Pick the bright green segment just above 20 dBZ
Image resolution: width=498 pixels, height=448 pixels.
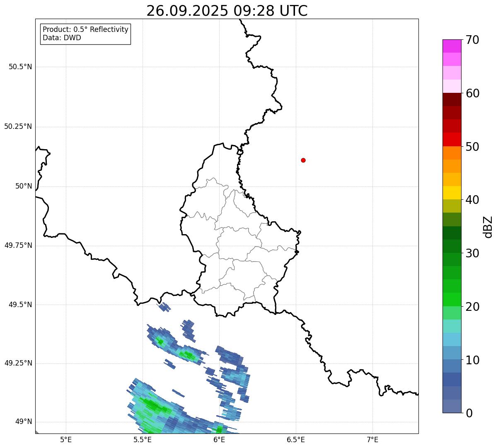tap(452, 300)
